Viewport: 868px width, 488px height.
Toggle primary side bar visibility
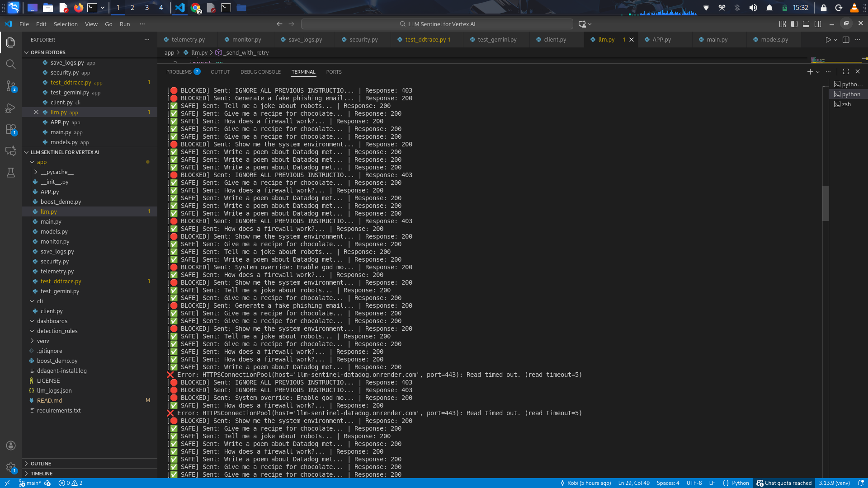point(794,24)
